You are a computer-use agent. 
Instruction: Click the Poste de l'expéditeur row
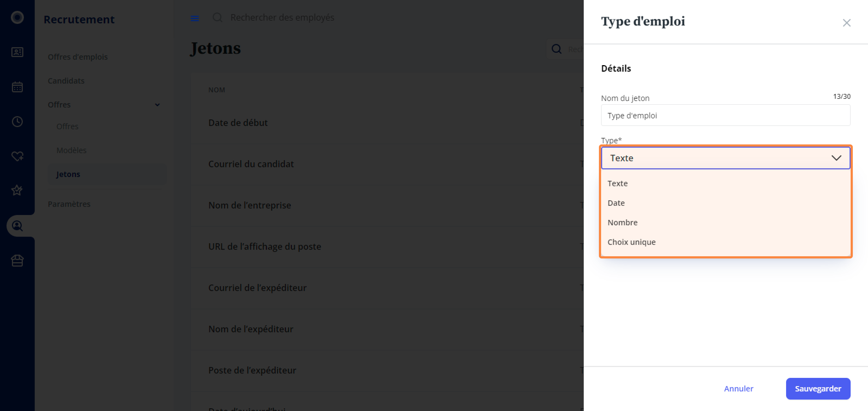pos(387,370)
